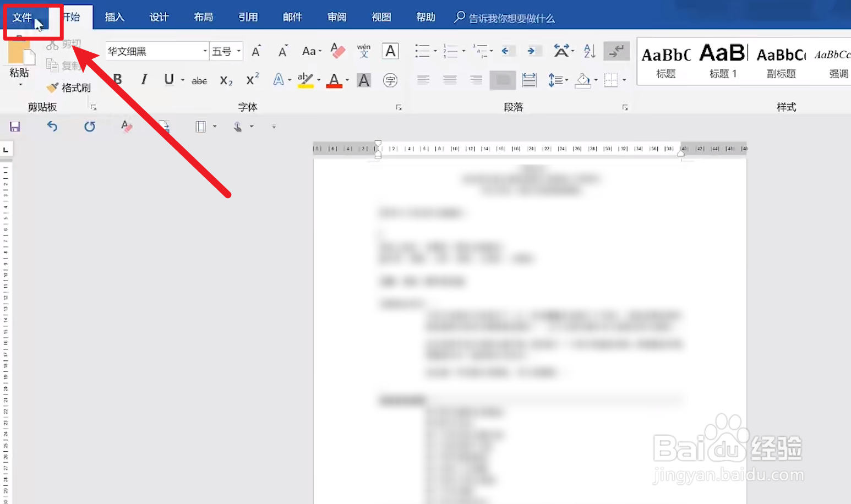Open the 段落 dialog launcher
Screen dimensions: 851x504
(x=625, y=107)
